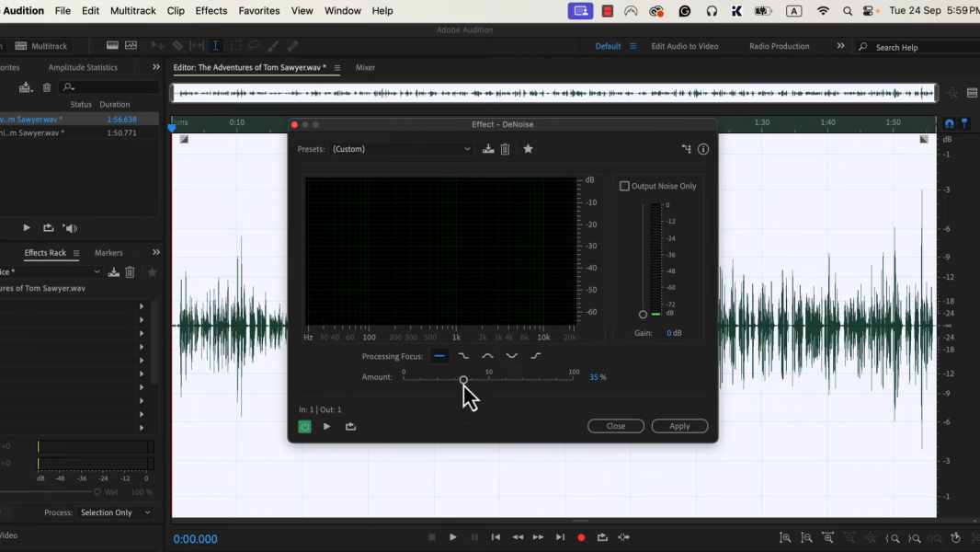Open macOS Spotlight search
Screen dimensions: 980x552
coord(848,11)
